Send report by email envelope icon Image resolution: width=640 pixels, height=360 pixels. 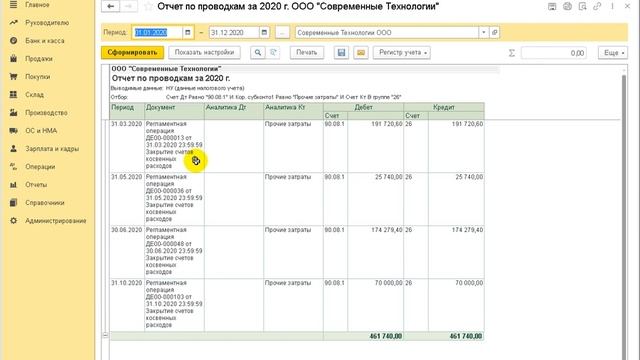click(361, 53)
